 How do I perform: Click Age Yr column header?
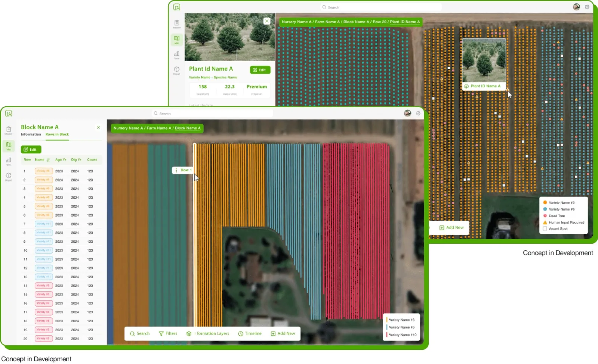click(61, 160)
